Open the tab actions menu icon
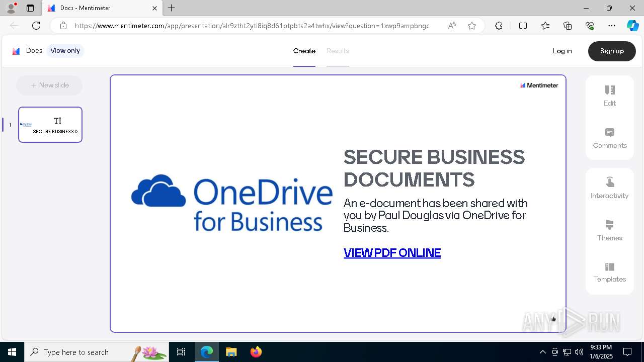This screenshot has height=362, width=644. click(x=30, y=8)
